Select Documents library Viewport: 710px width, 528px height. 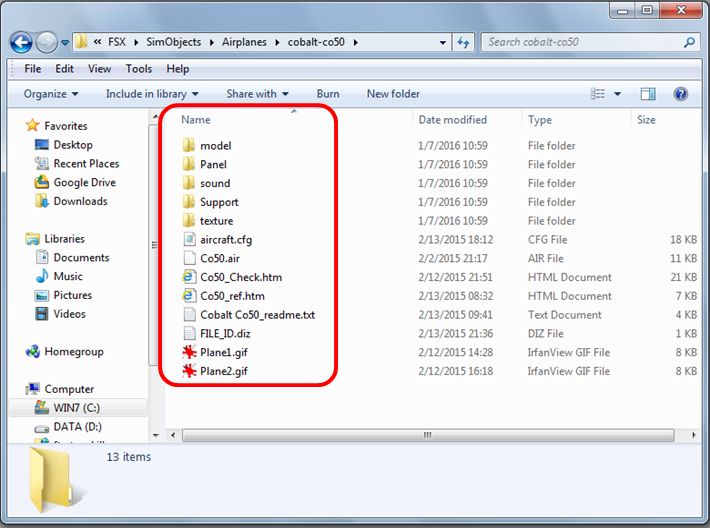coord(72,257)
